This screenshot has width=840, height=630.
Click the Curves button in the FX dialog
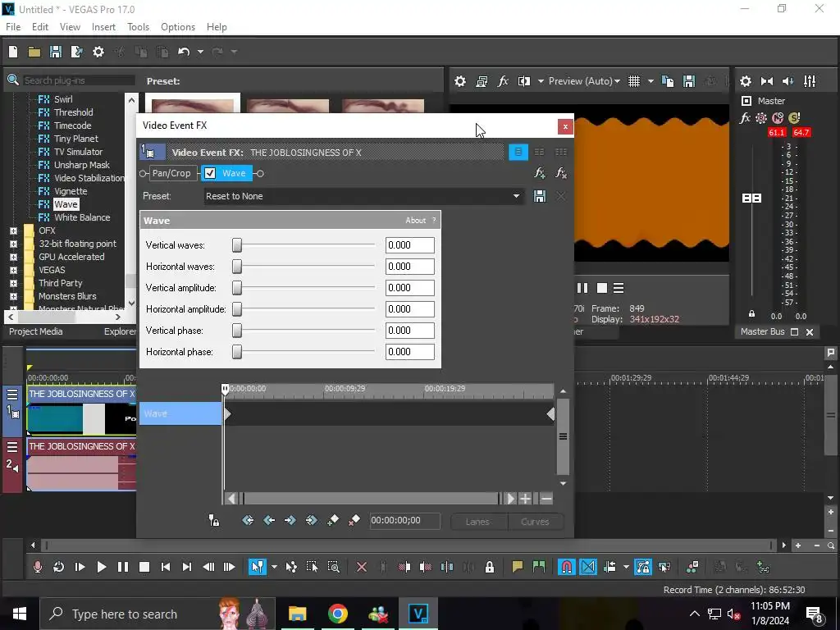tap(535, 521)
